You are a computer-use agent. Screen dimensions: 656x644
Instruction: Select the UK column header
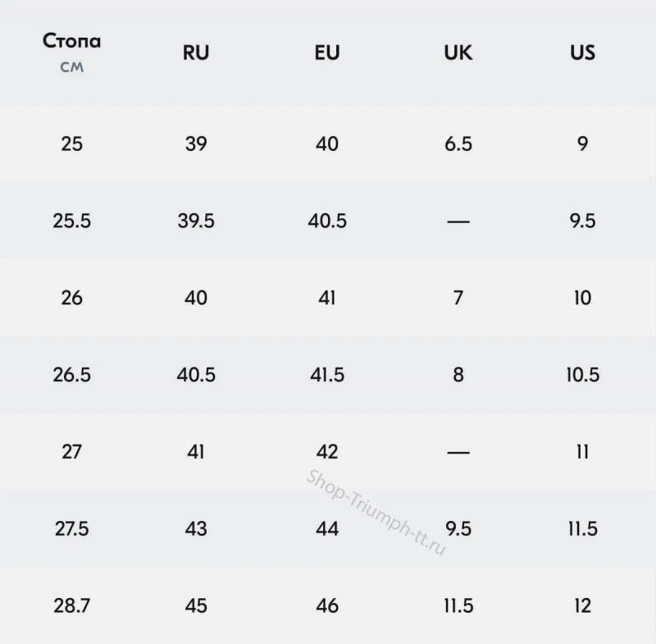point(458,53)
